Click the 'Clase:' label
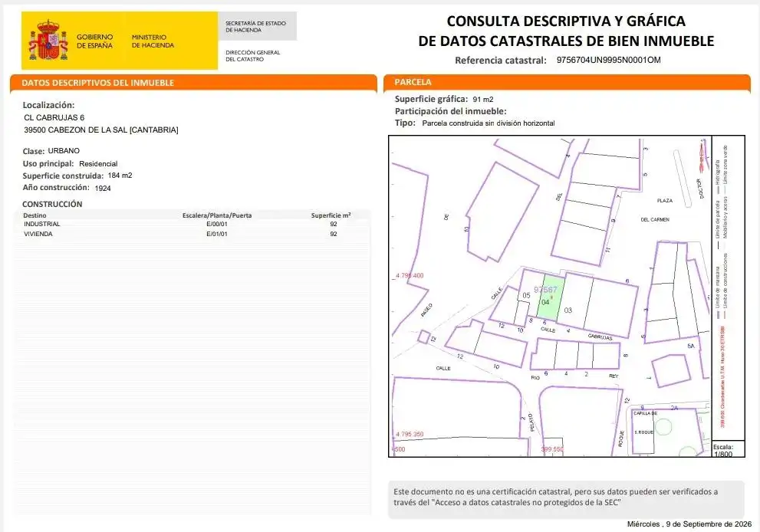The width and height of the screenshot is (760, 532). click(34, 151)
